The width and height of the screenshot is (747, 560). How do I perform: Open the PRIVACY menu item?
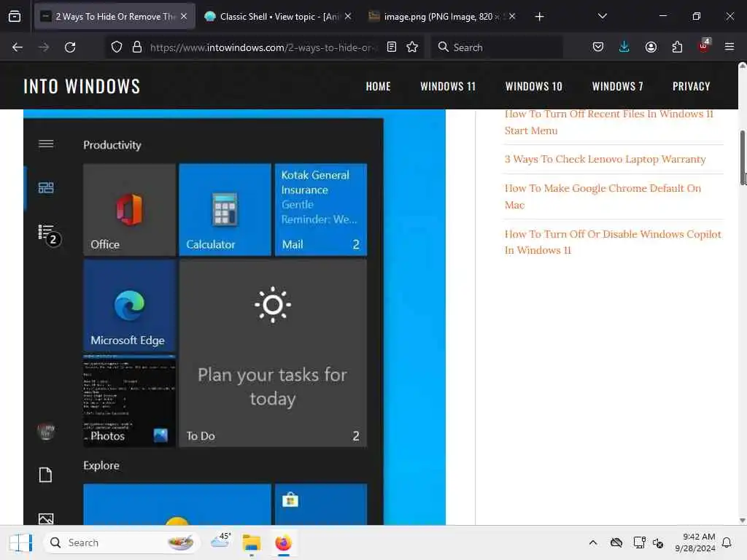click(x=692, y=86)
